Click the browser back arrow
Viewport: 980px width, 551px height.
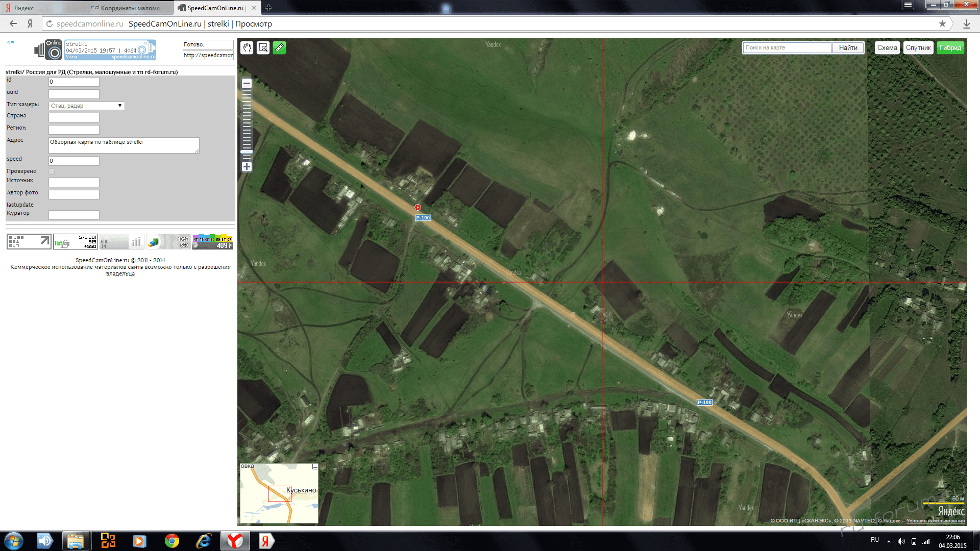point(13,23)
